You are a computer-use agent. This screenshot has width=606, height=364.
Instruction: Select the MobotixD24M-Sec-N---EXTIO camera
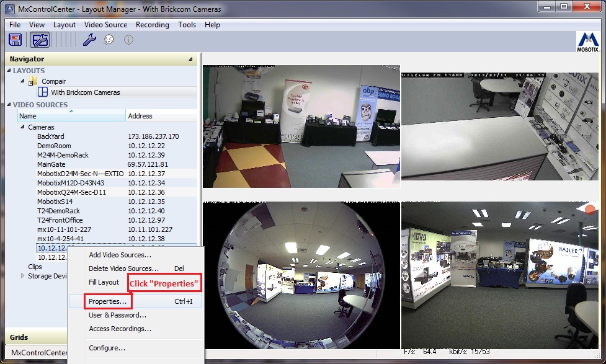click(81, 174)
